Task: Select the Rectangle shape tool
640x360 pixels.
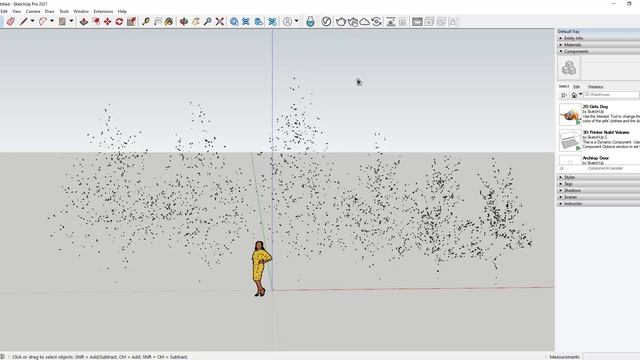Action: pos(62,22)
